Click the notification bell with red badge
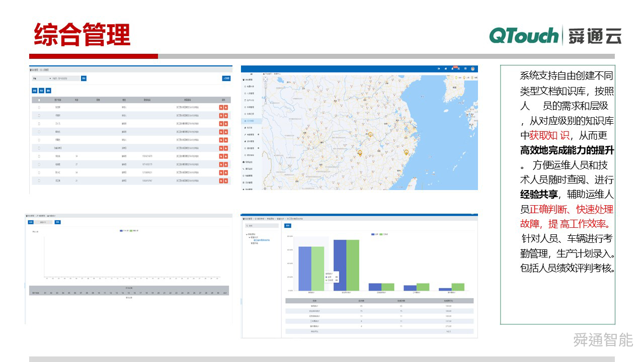The image size is (644, 362). coord(452,68)
